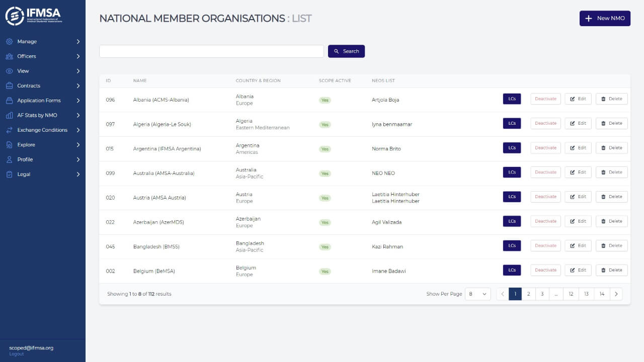This screenshot has width=644, height=362.
Task: Go to page 3 of results
Action: click(x=542, y=294)
